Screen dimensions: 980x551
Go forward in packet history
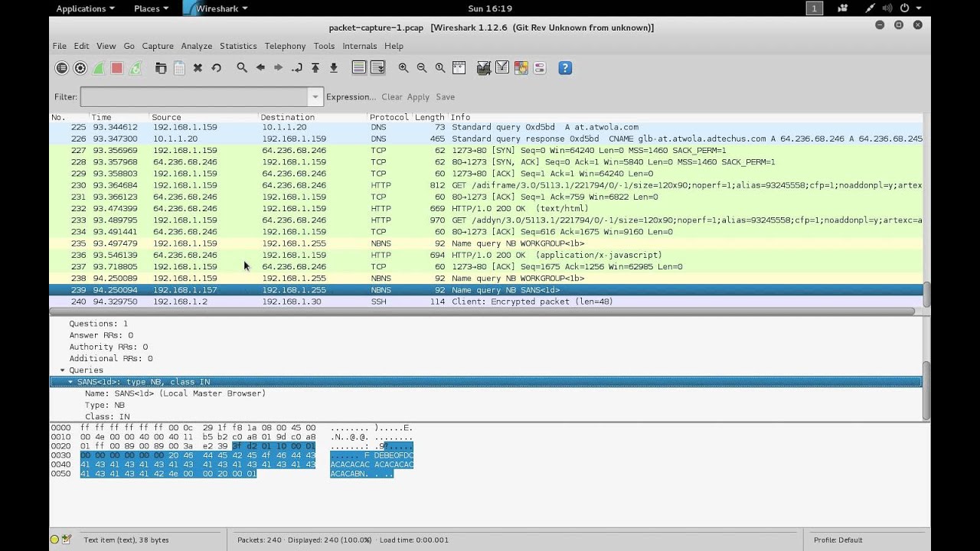click(x=279, y=68)
